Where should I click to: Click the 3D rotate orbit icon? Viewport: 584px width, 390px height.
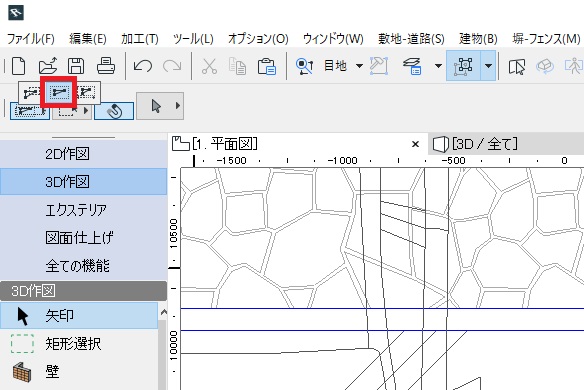545,66
